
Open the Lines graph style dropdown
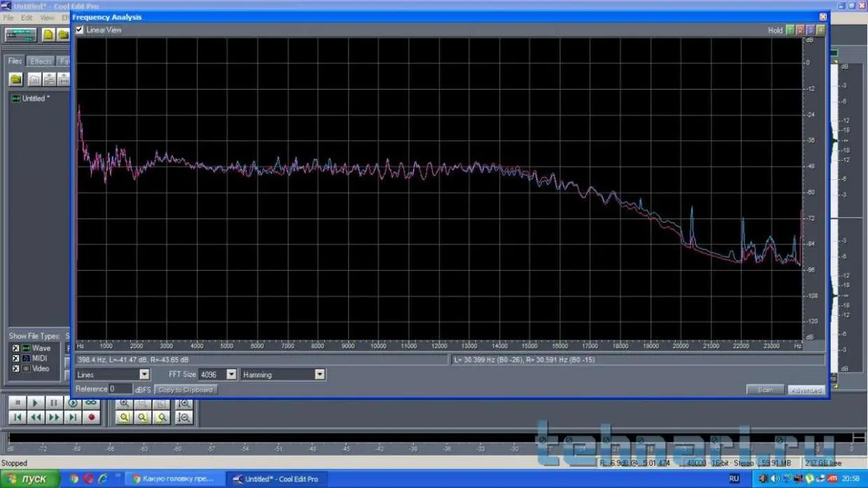click(144, 375)
